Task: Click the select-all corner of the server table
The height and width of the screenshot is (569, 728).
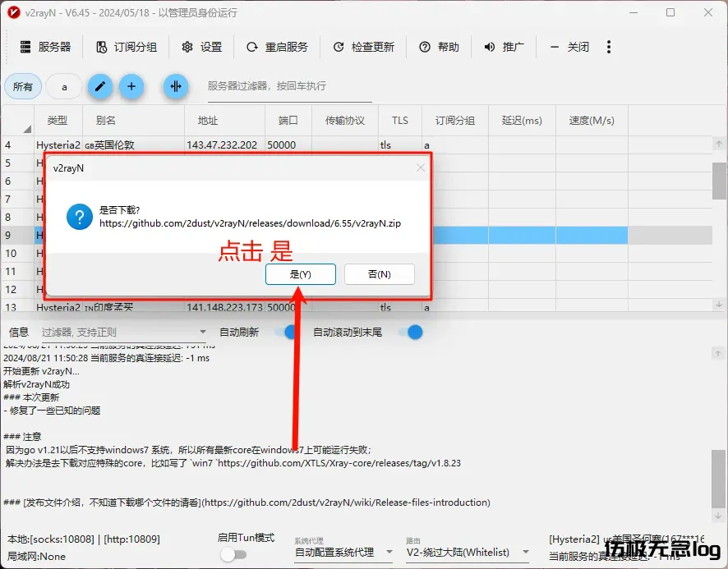Action: click(x=17, y=121)
